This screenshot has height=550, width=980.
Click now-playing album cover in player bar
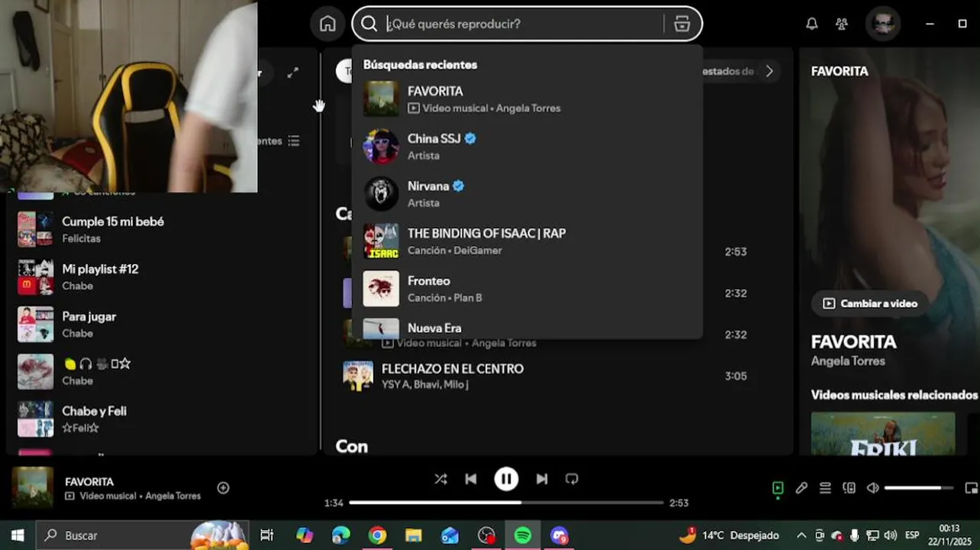[x=33, y=487]
